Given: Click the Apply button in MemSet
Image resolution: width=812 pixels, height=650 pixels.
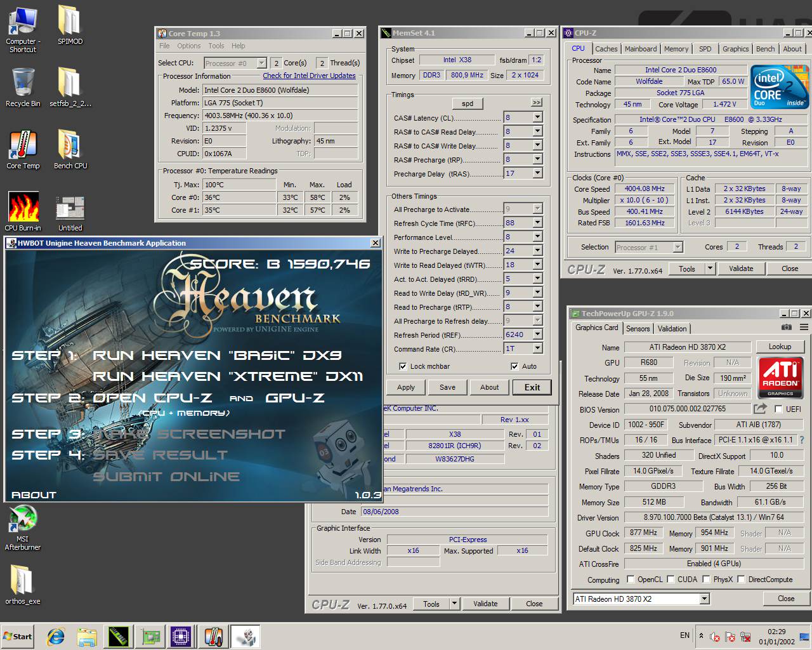Looking at the screenshot, I should click(x=406, y=387).
